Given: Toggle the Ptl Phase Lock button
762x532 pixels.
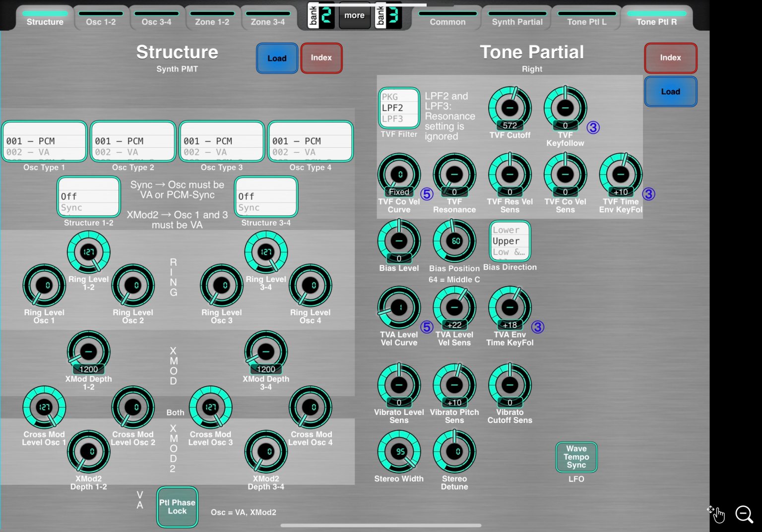Looking at the screenshot, I should [177, 507].
